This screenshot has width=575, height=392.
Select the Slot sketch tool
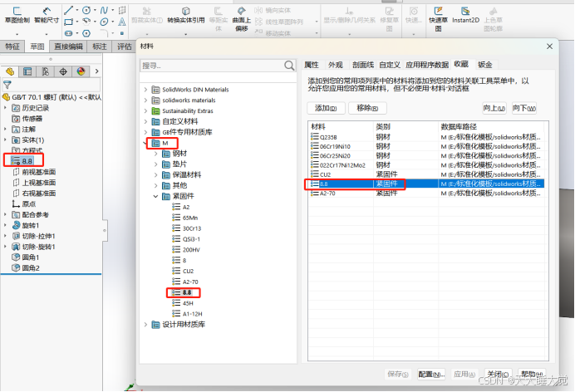(69, 33)
